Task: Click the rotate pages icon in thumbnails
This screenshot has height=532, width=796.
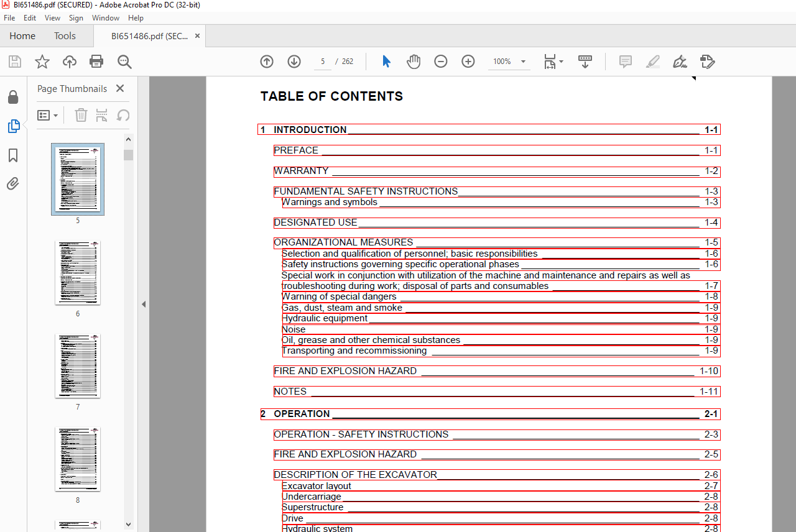Action: click(x=123, y=115)
